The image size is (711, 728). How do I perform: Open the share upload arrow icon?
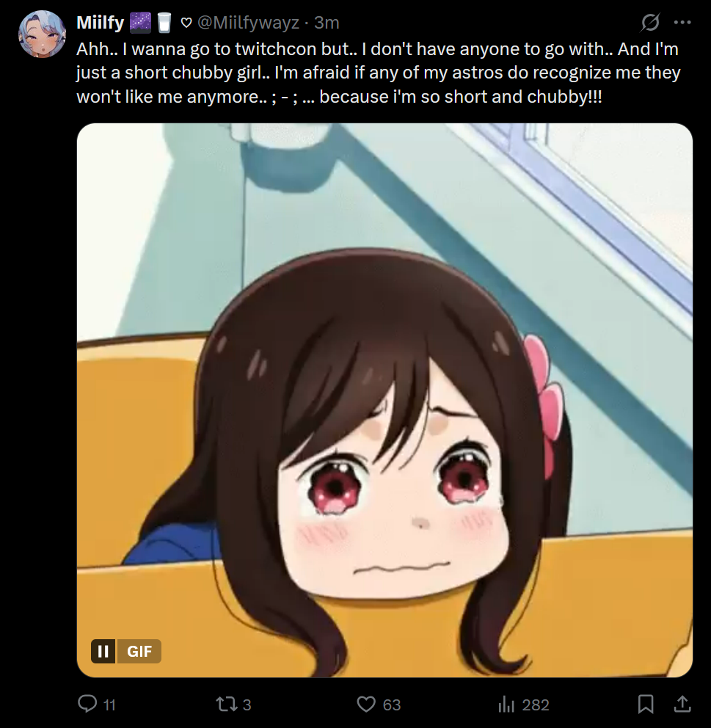pyautogui.click(x=682, y=703)
